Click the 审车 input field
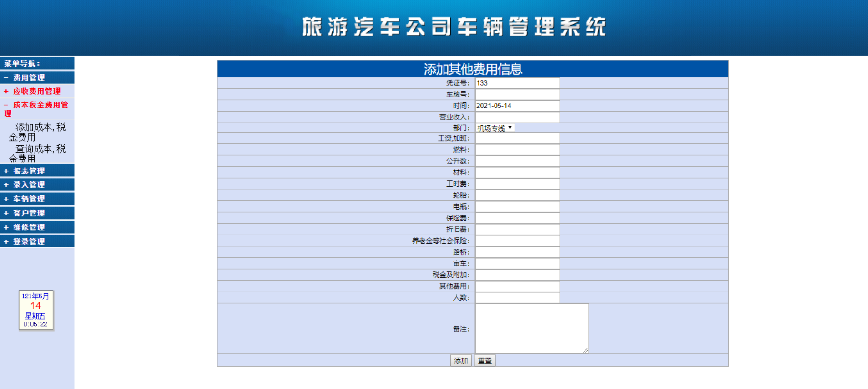Screen dimensions: 868x389 pyautogui.click(x=517, y=263)
